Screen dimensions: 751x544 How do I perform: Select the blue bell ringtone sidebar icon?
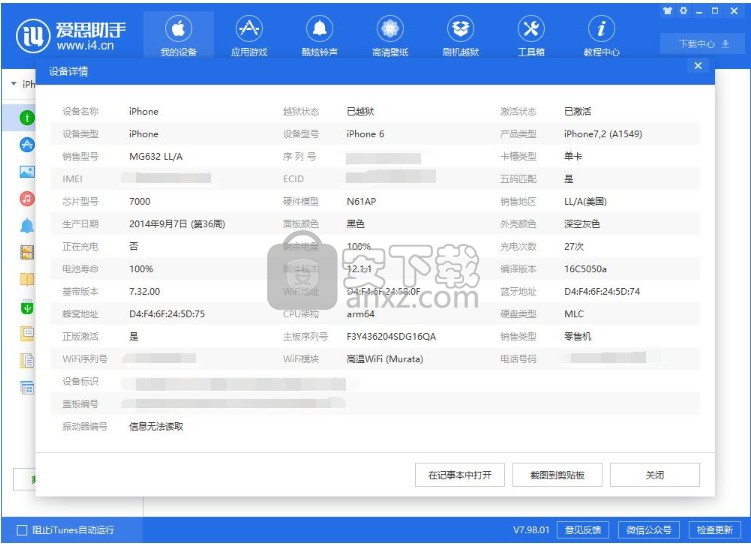tap(27, 225)
